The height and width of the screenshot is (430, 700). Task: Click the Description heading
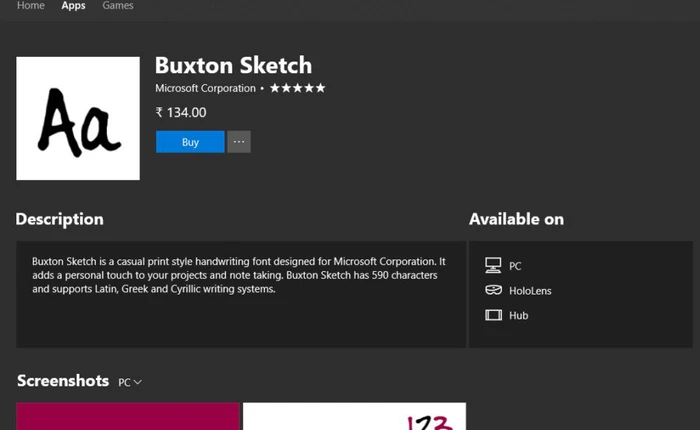[59, 219]
